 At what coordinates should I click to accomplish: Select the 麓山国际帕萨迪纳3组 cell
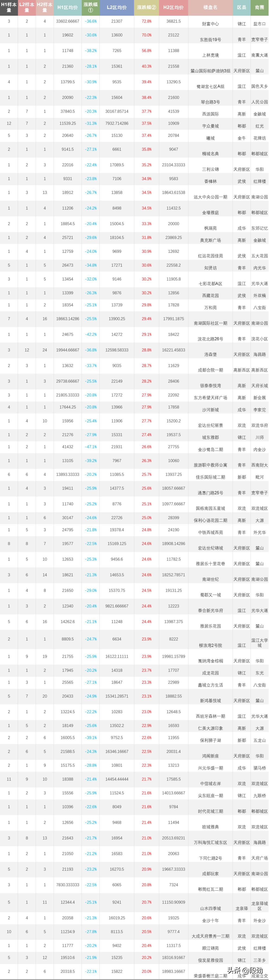(210, 71)
